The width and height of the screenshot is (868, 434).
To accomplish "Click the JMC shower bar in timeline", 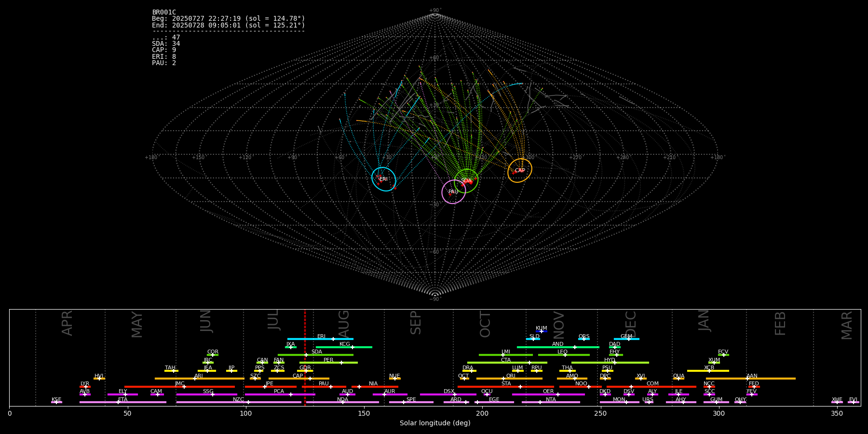I will click(180, 387).
